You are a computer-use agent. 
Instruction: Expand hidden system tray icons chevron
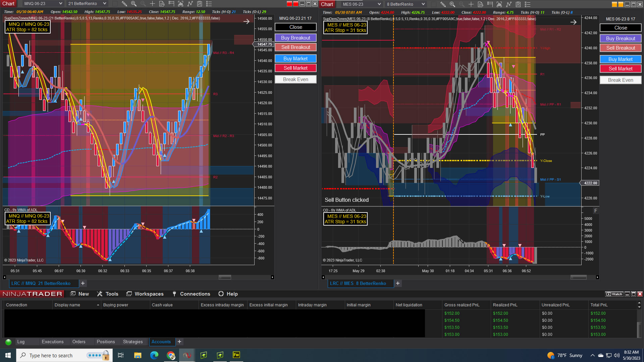(x=593, y=355)
